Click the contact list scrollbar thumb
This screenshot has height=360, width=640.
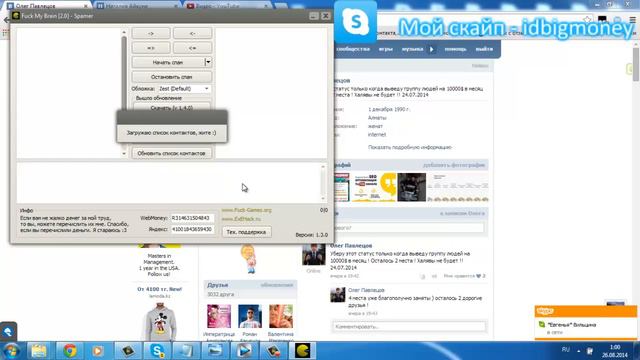click(x=124, y=73)
